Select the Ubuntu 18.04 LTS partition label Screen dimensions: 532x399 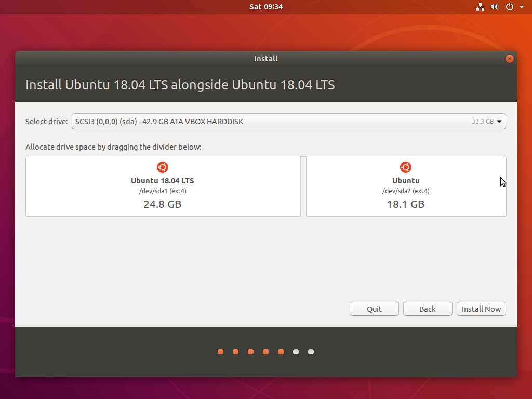163,181
